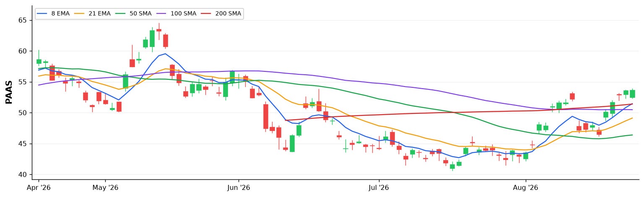
Task: Click the Jul '26 x-axis label
Action: (379, 188)
